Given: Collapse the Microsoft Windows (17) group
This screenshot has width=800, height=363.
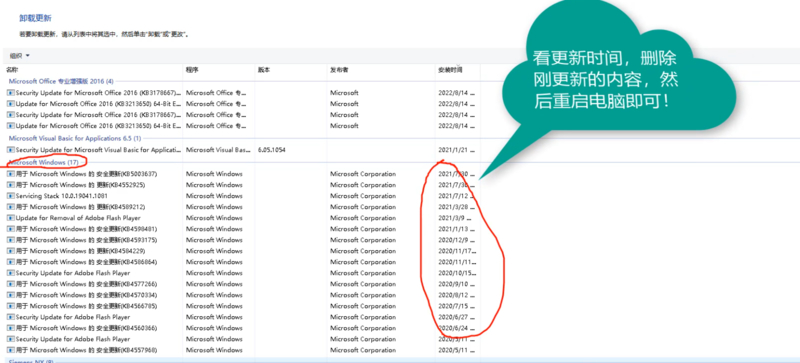Looking at the screenshot, I should click(x=44, y=162).
